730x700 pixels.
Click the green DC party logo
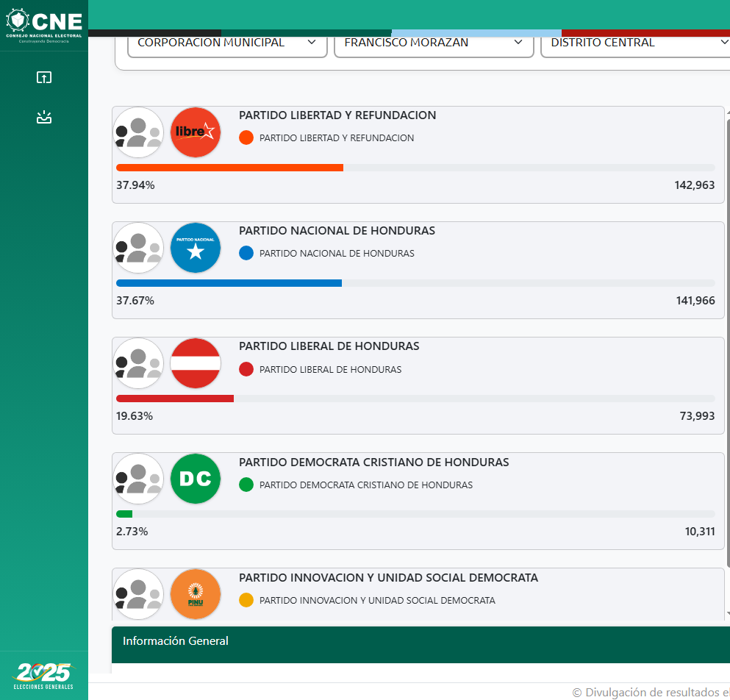(195, 479)
